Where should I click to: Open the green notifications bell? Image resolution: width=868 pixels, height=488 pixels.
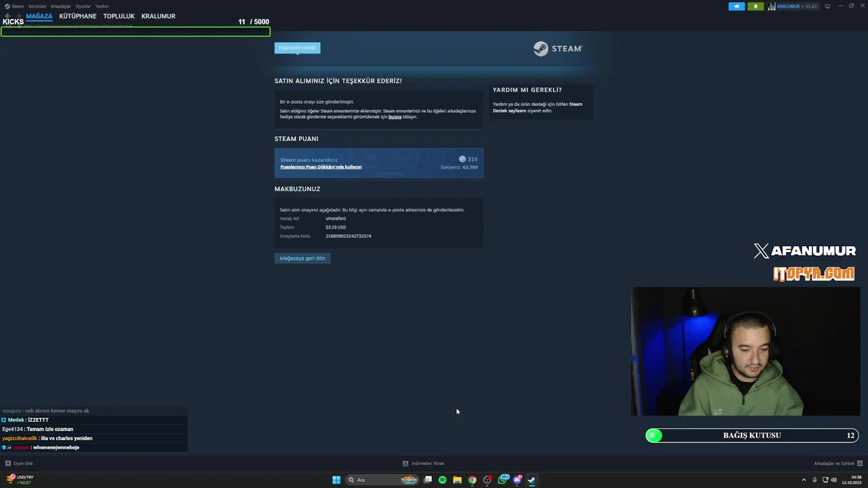(755, 6)
